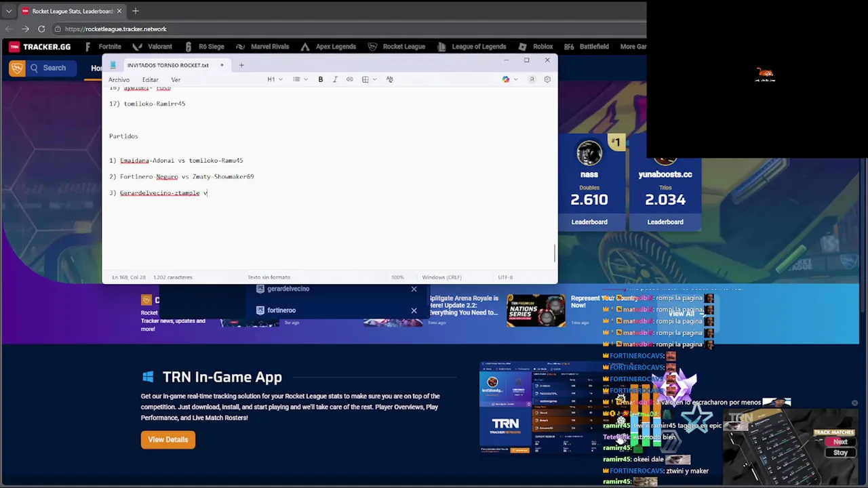This screenshot has width=868, height=488.
Task: Click the Nations Series thumbnail
Action: click(x=536, y=310)
